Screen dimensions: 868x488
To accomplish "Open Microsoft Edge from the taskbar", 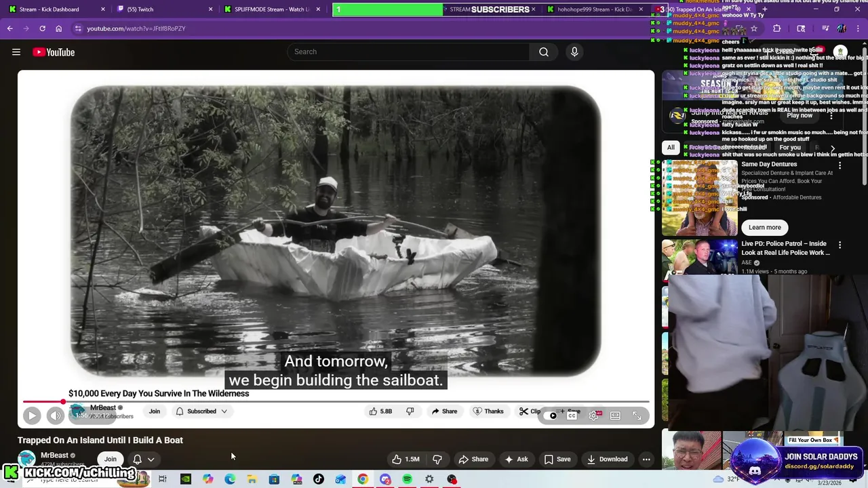I will point(230,479).
